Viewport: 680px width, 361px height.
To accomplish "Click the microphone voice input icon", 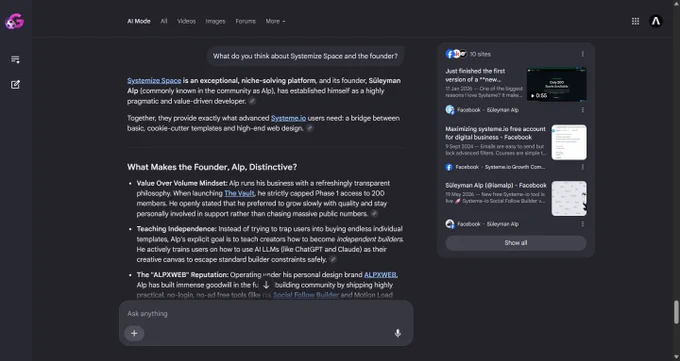I will point(398,333).
